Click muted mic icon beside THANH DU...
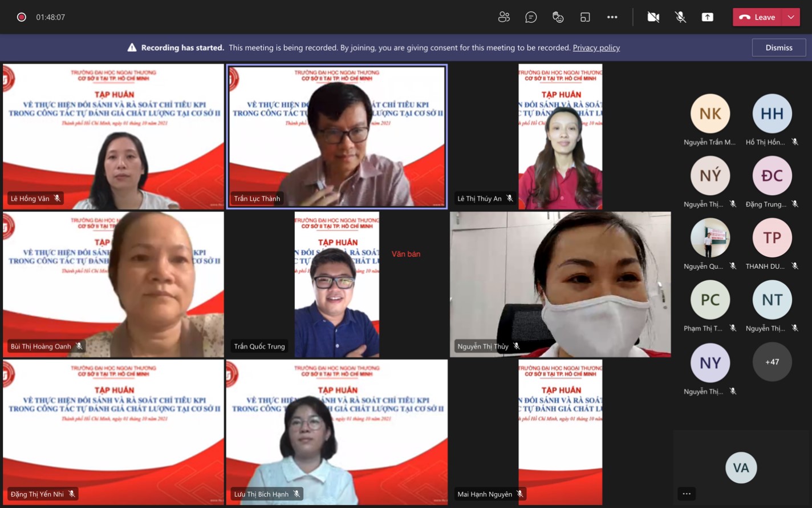Image resolution: width=812 pixels, height=508 pixels. (795, 267)
